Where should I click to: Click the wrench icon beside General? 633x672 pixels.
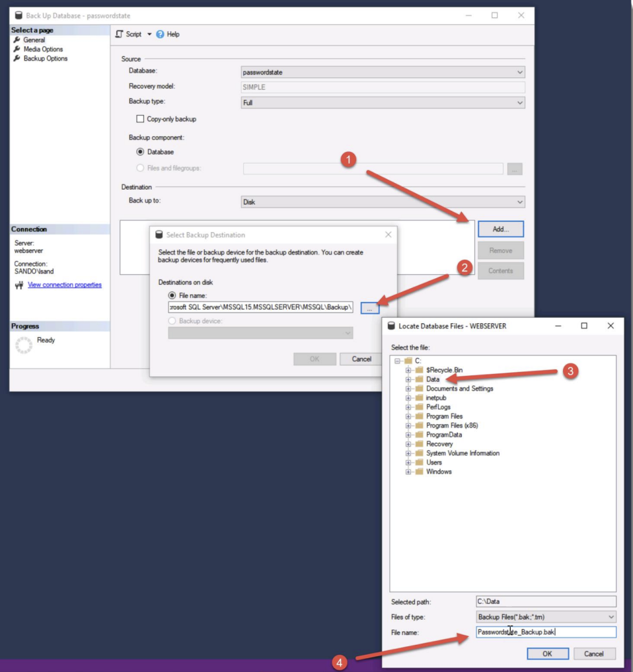point(17,40)
